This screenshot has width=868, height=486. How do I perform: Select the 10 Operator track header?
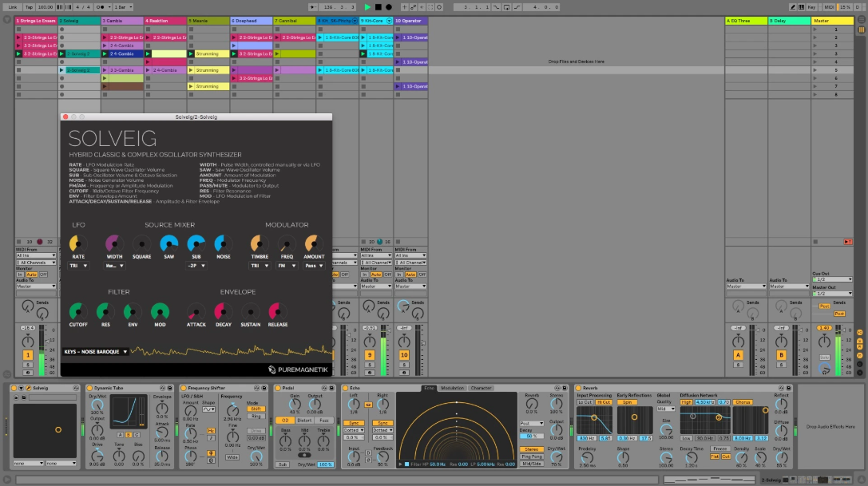410,21
